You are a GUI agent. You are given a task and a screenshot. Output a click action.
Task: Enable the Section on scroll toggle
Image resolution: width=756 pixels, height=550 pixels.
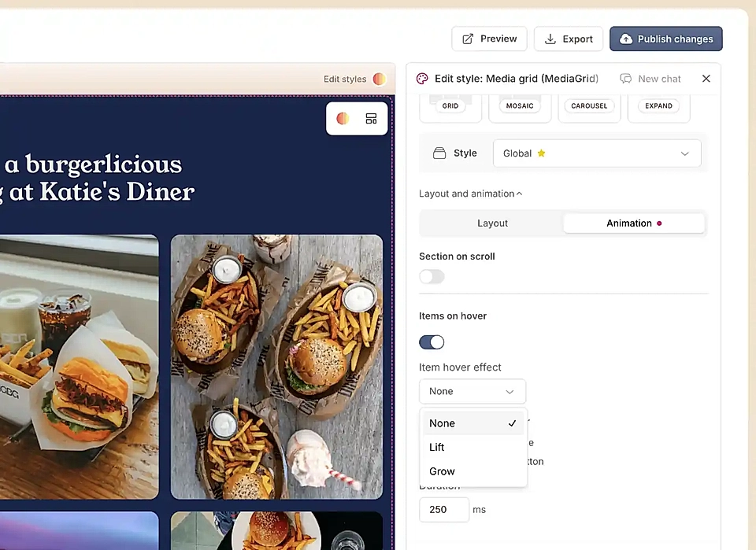432,276
